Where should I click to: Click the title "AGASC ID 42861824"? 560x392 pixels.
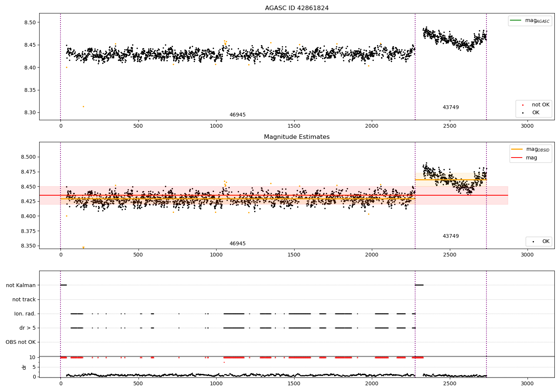click(x=297, y=8)
